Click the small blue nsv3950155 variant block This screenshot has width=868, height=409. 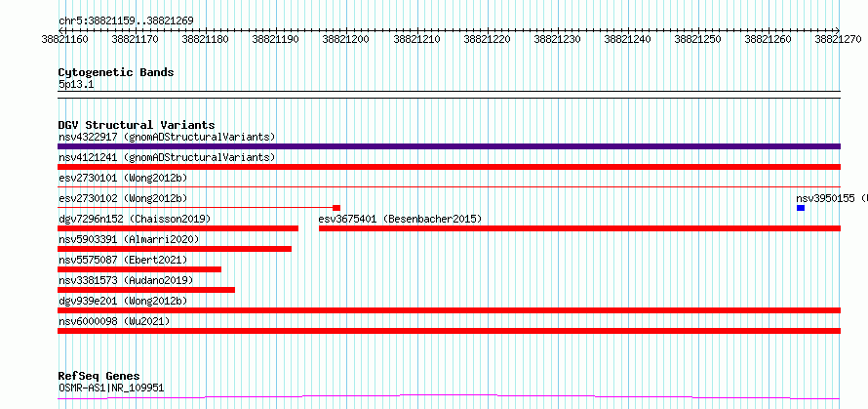801,208
